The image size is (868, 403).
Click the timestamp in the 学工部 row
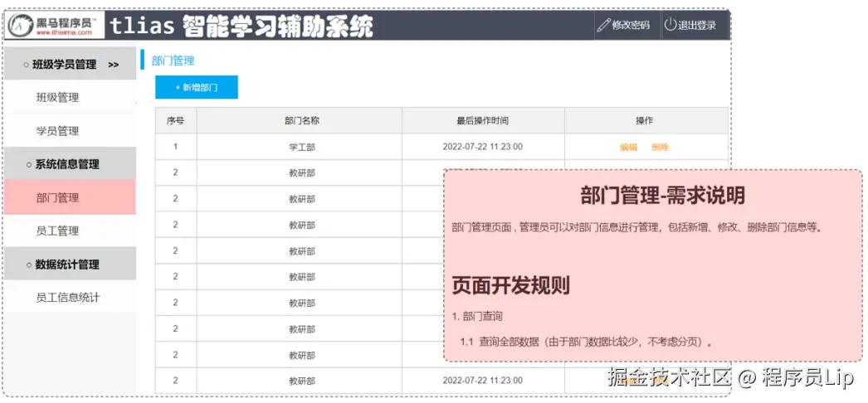pos(483,147)
